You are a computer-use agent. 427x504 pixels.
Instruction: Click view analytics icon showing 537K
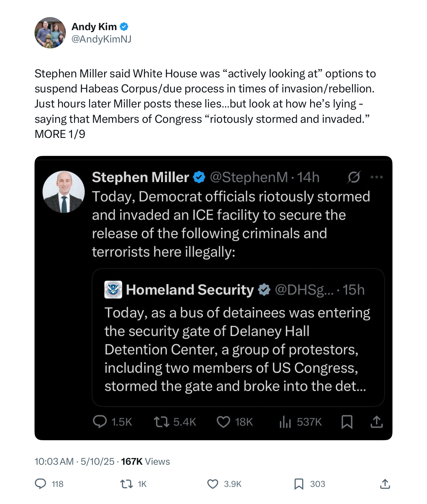tap(285, 422)
